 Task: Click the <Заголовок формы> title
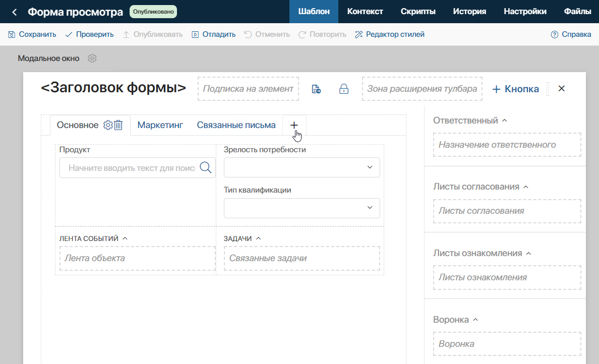tap(113, 87)
